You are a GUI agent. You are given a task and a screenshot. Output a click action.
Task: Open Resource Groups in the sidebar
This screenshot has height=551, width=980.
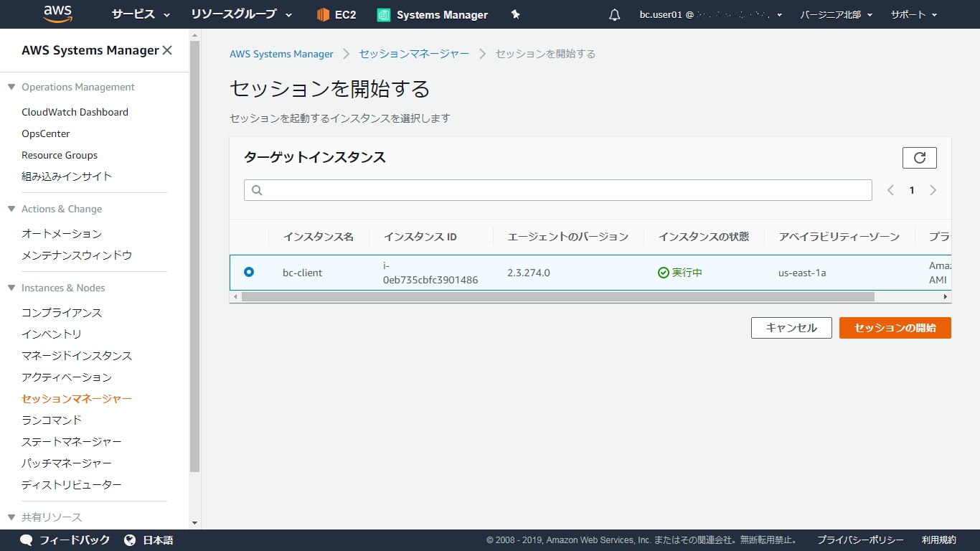(x=60, y=155)
